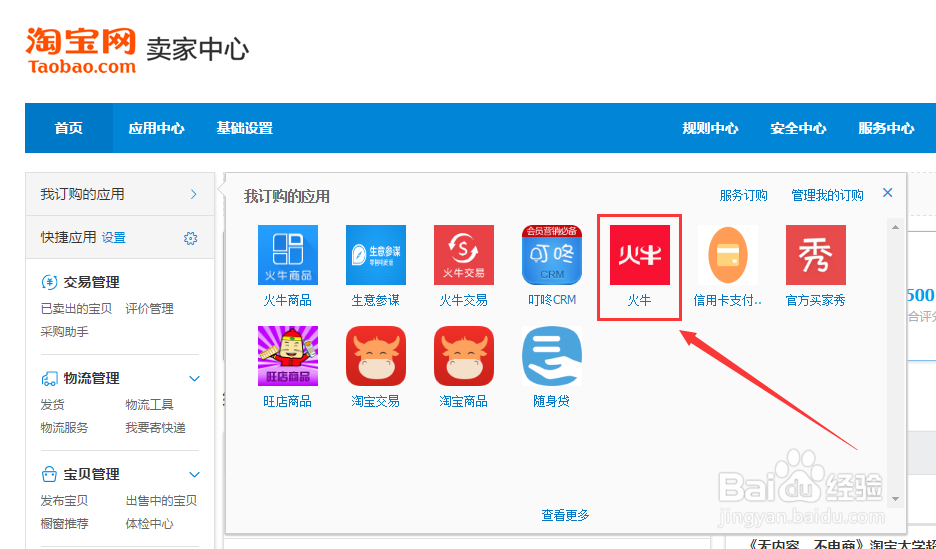Click the 物流管理 truck icon
Screen dimensions: 936x549
click(x=49, y=378)
